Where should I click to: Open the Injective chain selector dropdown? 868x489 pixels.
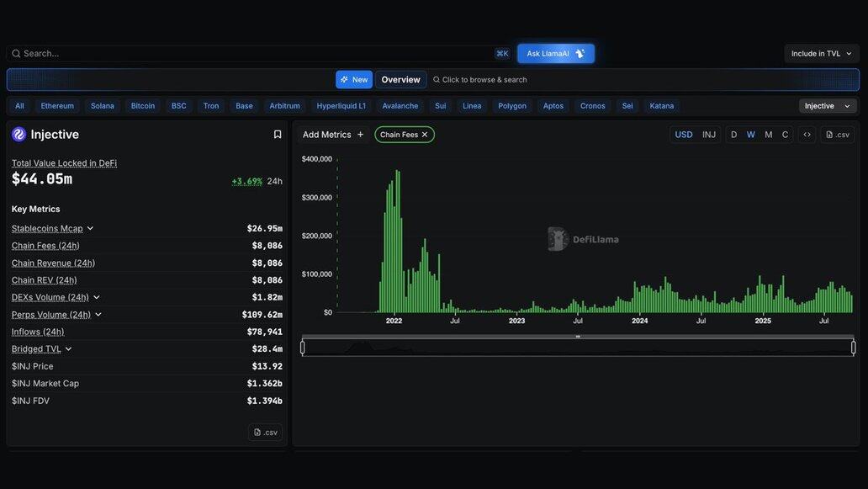(x=828, y=106)
